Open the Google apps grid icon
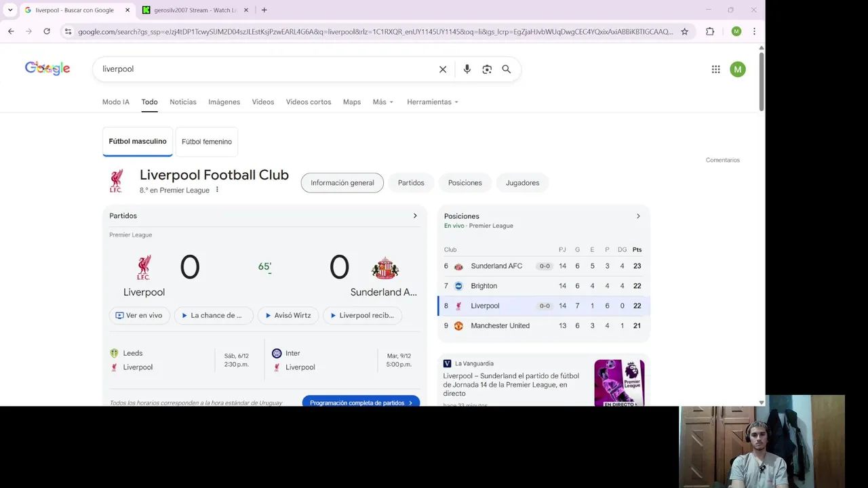The width and height of the screenshot is (868, 488). 715,69
